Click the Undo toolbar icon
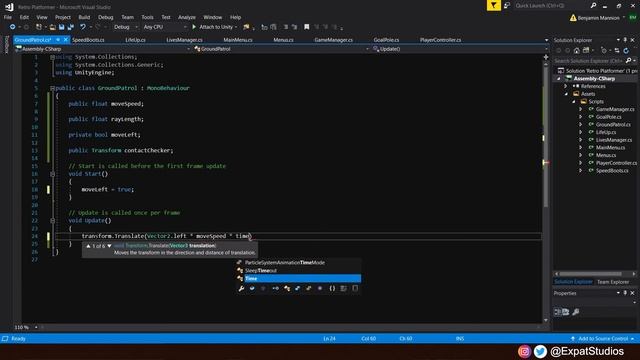The width and height of the screenshot is (640, 360). point(83,27)
